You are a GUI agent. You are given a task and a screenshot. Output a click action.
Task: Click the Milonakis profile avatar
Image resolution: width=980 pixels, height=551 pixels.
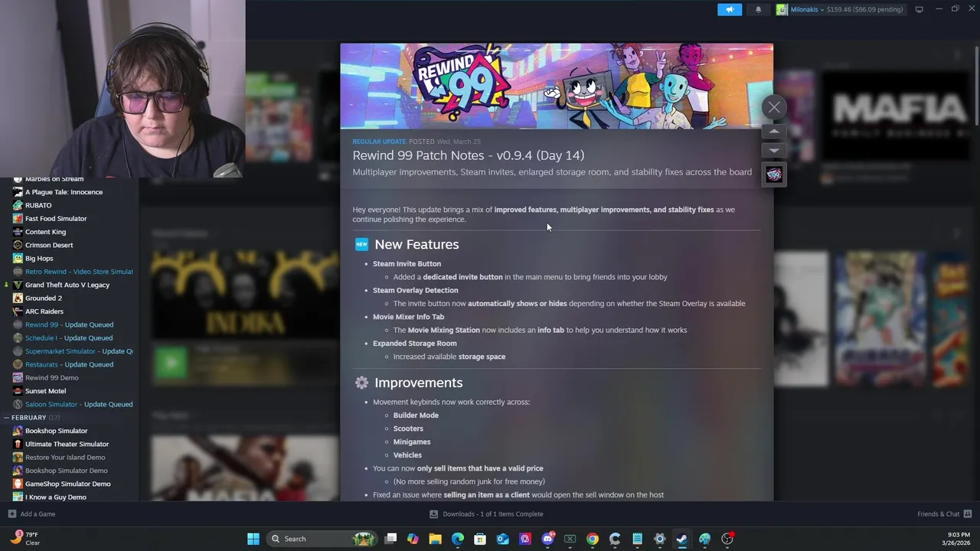point(781,9)
